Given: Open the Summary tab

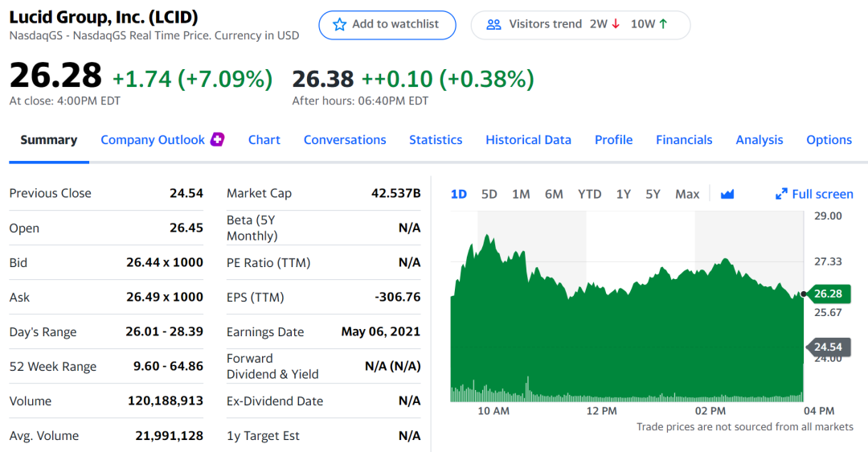Looking at the screenshot, I should tap(49, 140).
